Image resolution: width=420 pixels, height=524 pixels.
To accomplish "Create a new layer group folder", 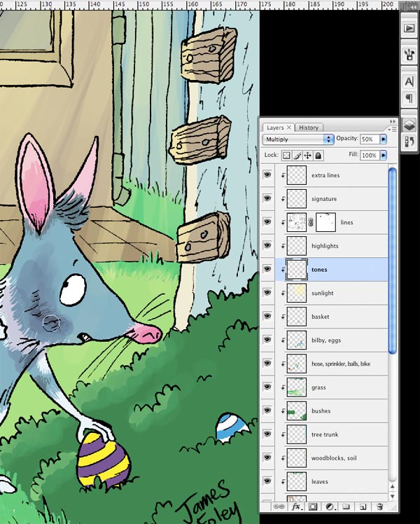I will 346,506.
